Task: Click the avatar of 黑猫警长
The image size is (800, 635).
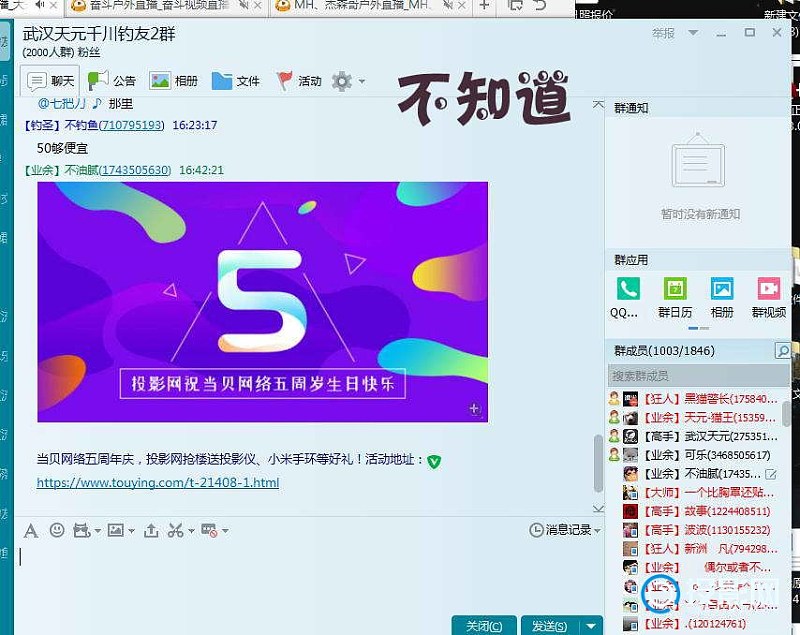Action: click(631, 399)
